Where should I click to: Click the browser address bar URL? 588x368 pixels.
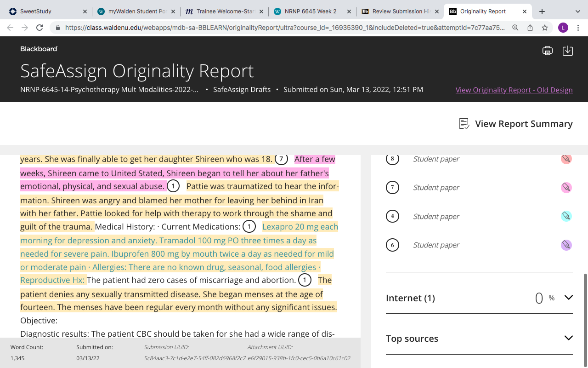(x=285, y=28)
